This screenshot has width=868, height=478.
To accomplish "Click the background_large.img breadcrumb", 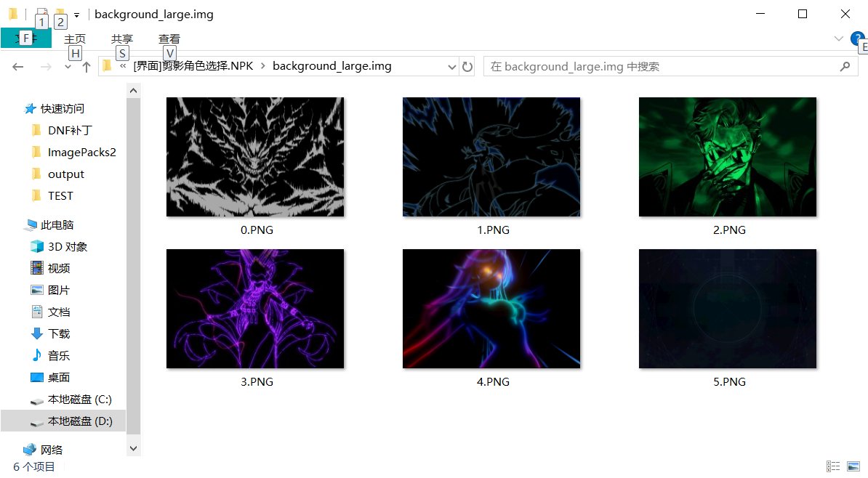I will (x=332, y=66).
